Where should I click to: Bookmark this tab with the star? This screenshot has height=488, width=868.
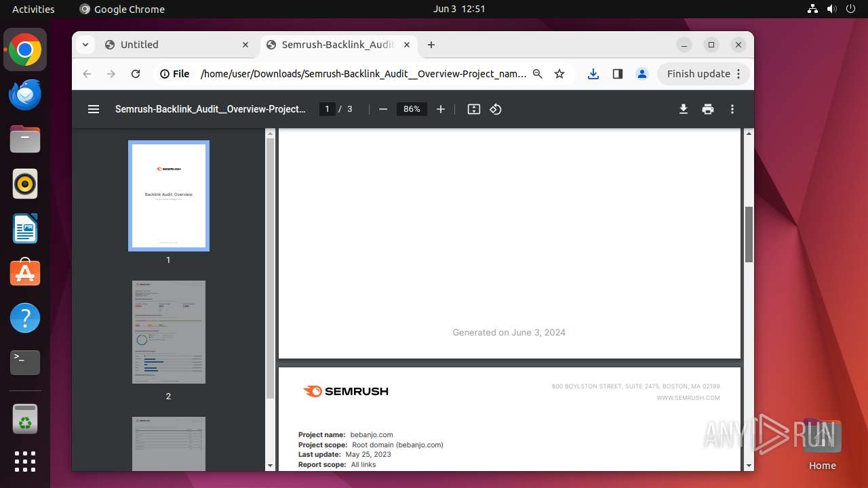(x=559, y=74)
